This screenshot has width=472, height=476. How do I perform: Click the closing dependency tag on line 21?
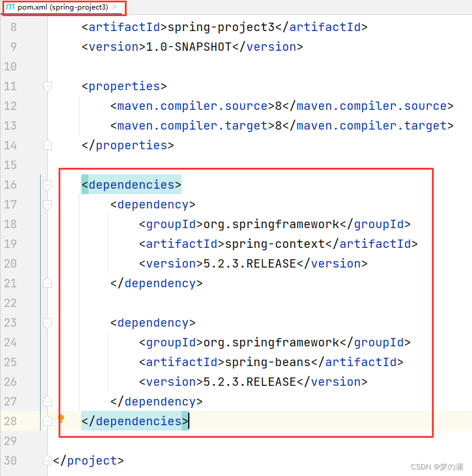tap(157, 283)
